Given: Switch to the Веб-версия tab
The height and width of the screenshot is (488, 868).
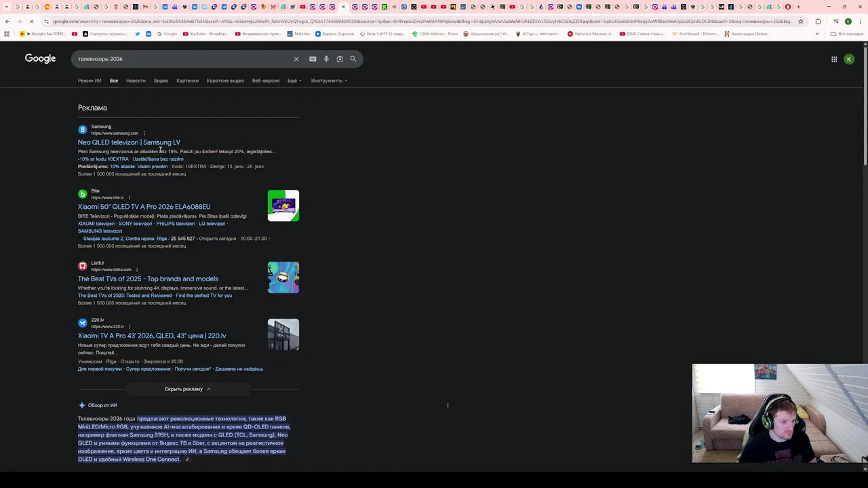Looking at the screenshot, I should point(266,81).
